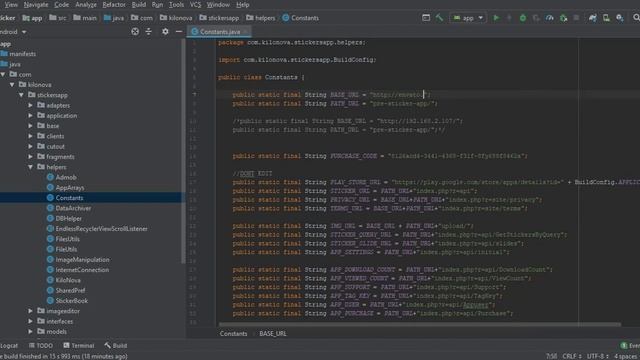Expand the clients package arrow

[x=31, y=136]
